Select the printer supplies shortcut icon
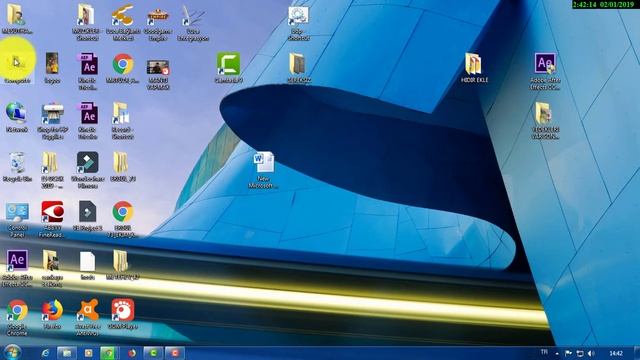The image size is (640, 360). click(x=52, y=113)
